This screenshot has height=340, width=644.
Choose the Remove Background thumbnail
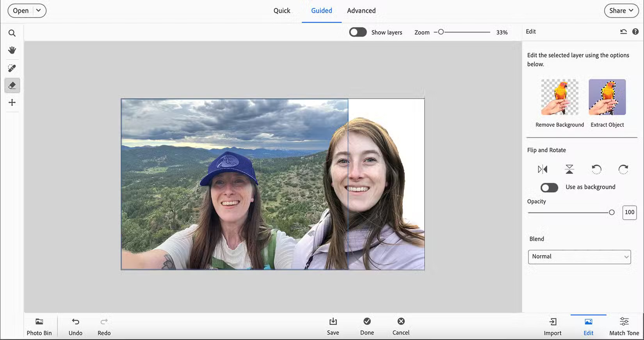[x=560, y=97]
